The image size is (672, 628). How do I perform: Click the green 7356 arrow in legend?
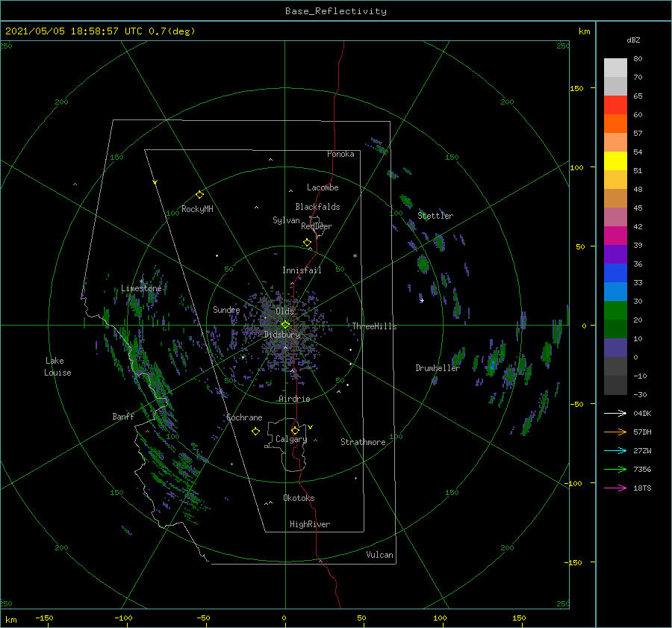(x=615, y=470)
